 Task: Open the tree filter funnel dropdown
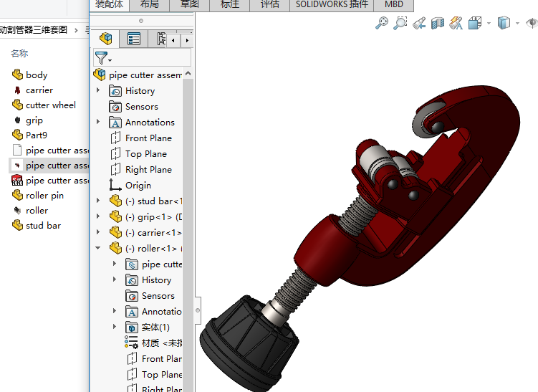[103, 58]
